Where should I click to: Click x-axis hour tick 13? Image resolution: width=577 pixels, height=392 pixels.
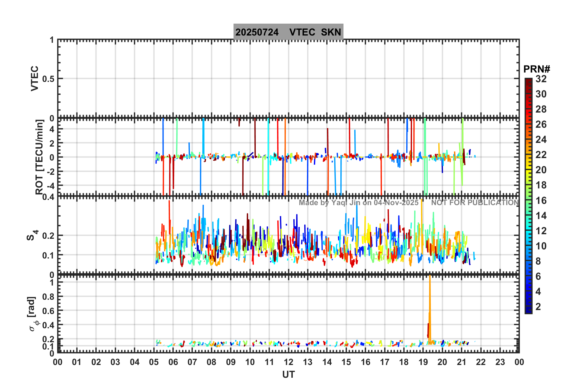click(x=308, y=362)
